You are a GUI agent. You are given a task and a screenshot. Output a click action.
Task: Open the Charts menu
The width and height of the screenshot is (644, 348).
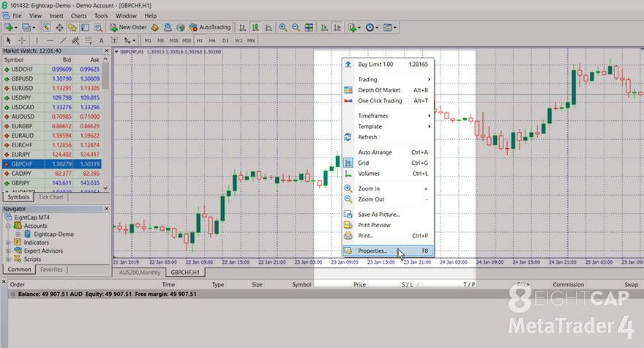tap(78, 15)
